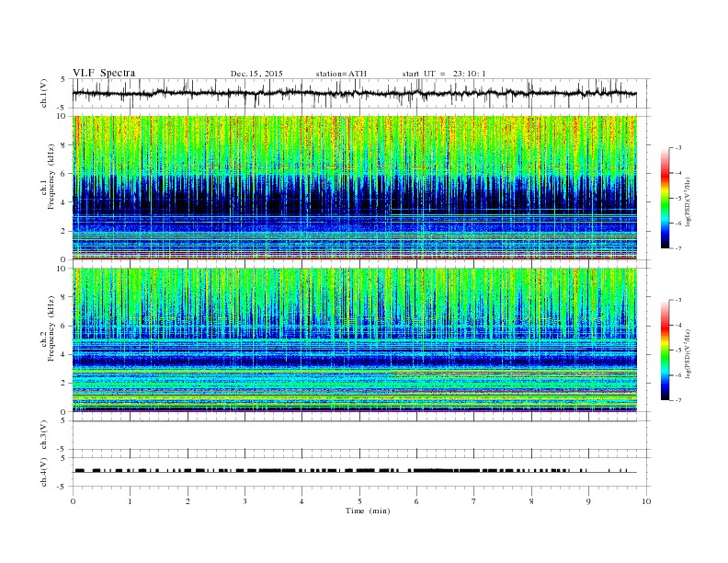This screenshot has width=728, height=563.
Task: Click the time tick label '10'
Action: coord(646,501)
